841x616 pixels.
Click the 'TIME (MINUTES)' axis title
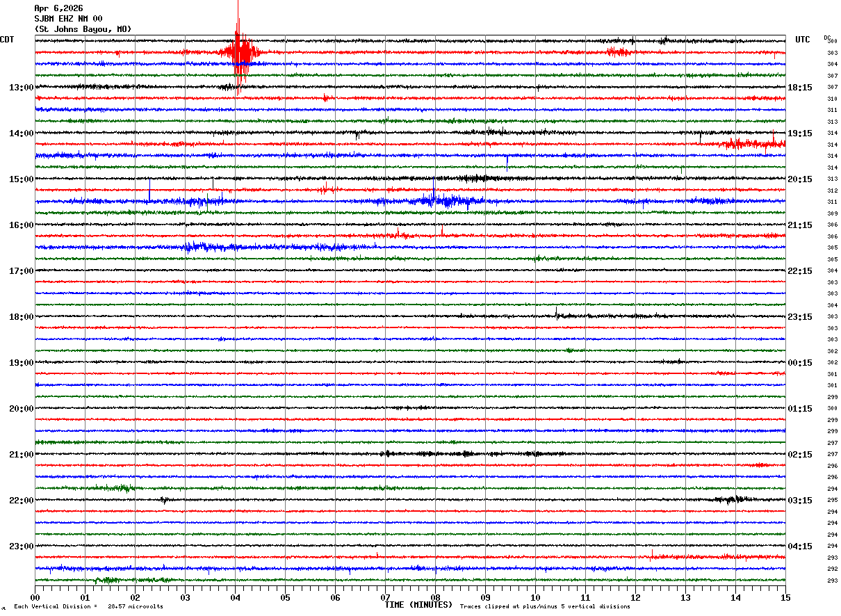[x=418, y=605]
